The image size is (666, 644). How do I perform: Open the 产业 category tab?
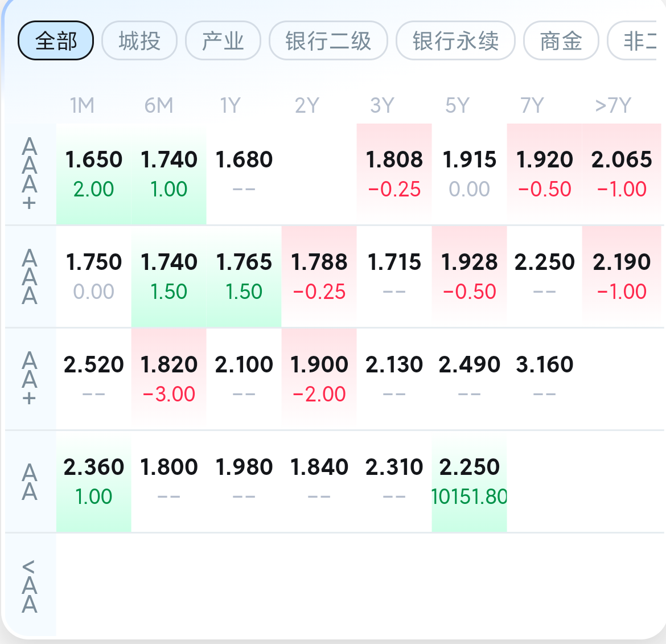223,41
